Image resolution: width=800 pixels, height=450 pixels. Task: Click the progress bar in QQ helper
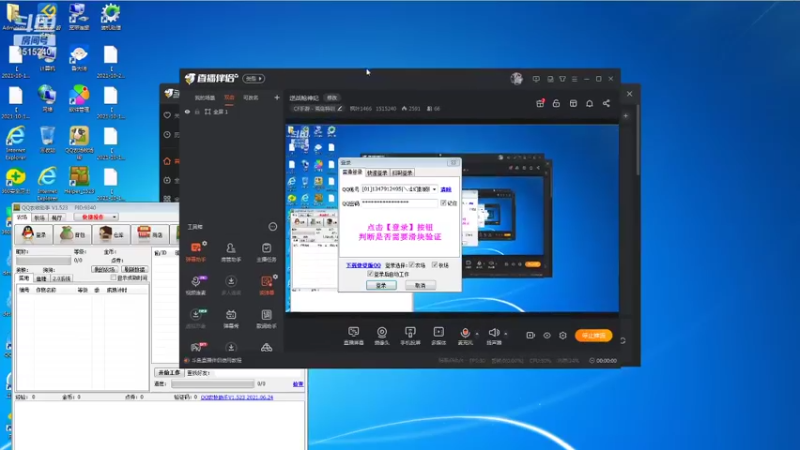tap(212, 384)
